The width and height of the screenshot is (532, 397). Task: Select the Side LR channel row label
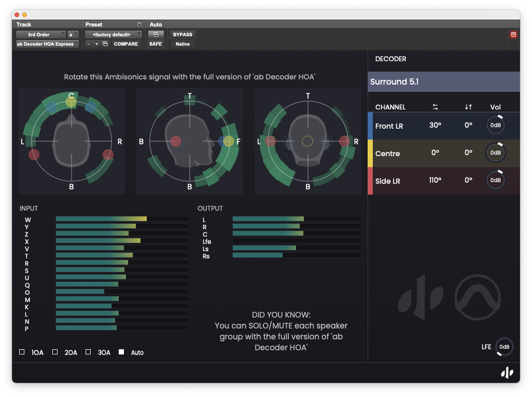point(387,181)
